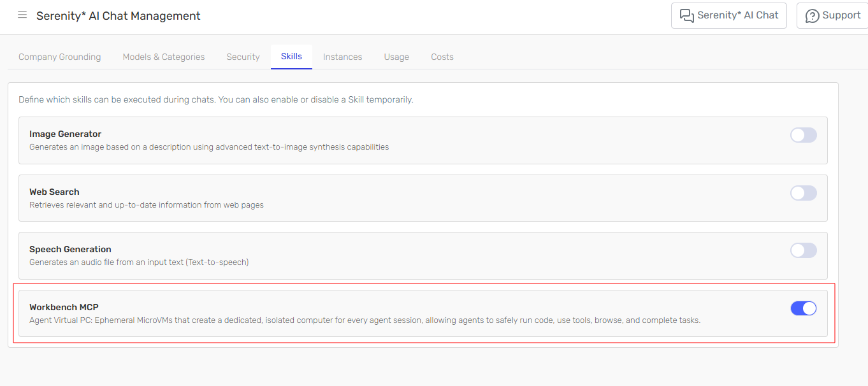Screen dimensions: 868x386
Task: View the Usage tab
Action: tap(396, 57)
